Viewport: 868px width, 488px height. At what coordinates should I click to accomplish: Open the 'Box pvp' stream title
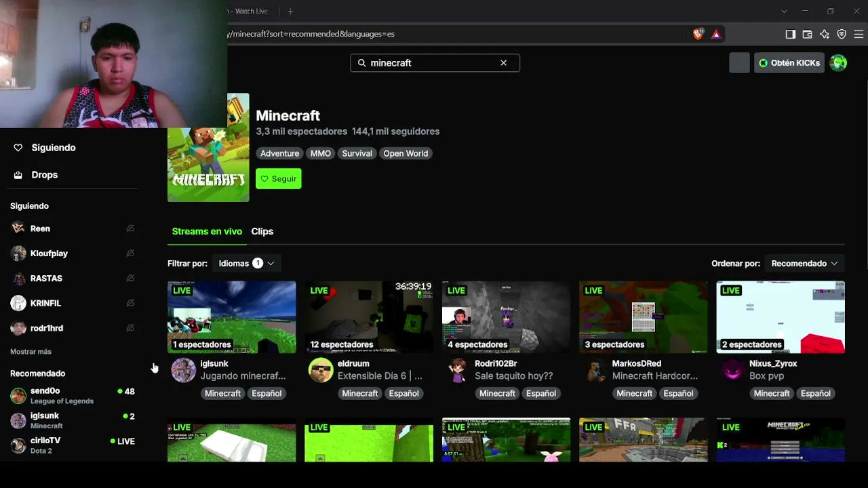click(766, 376)
